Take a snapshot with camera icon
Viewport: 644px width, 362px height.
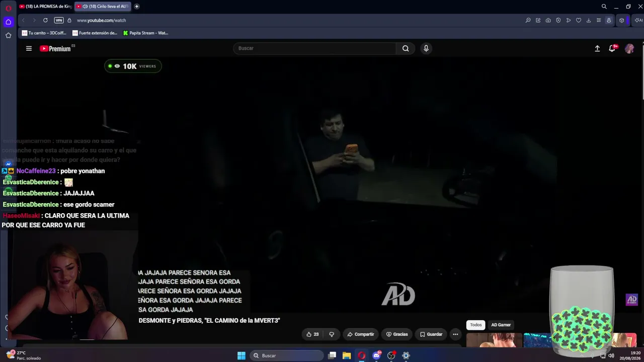[548, 20]
